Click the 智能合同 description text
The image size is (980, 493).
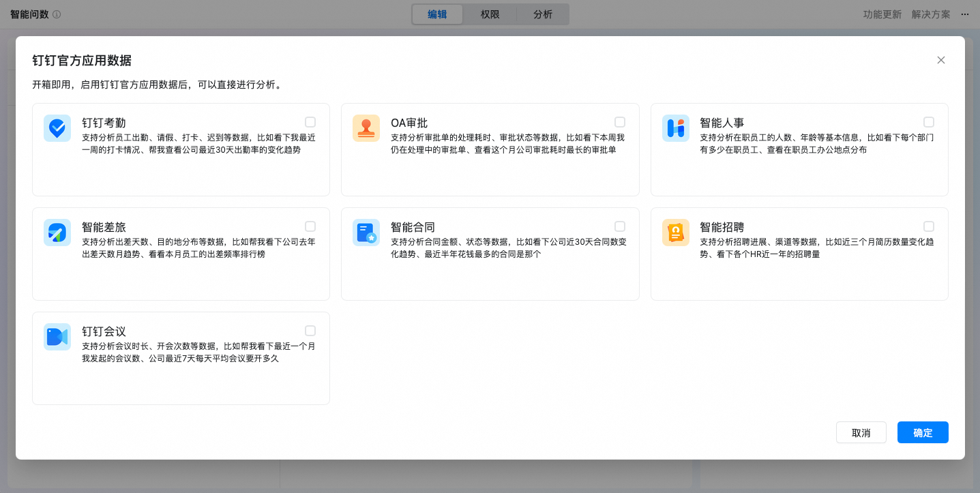tap(508, 248)
